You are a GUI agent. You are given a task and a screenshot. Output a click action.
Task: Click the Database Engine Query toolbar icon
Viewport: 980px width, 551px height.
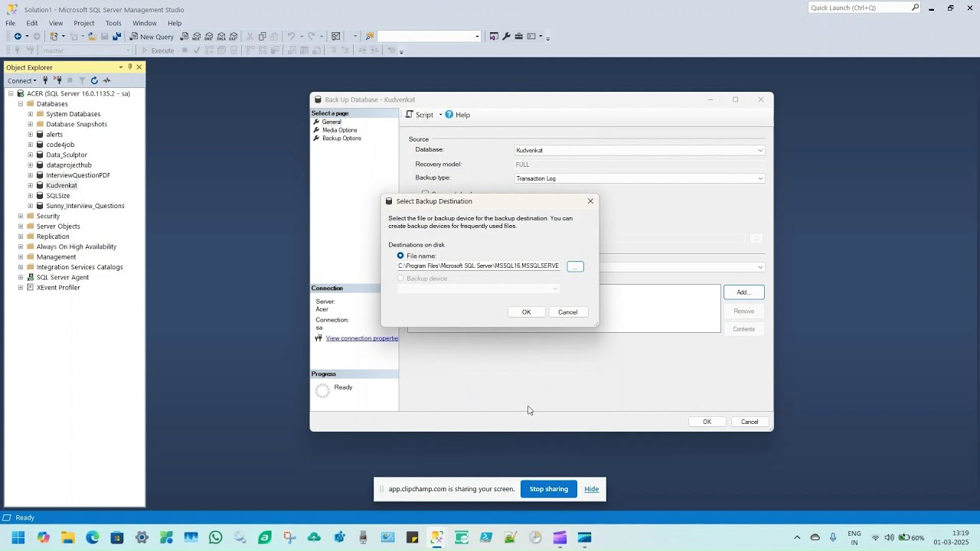(185, 37)
